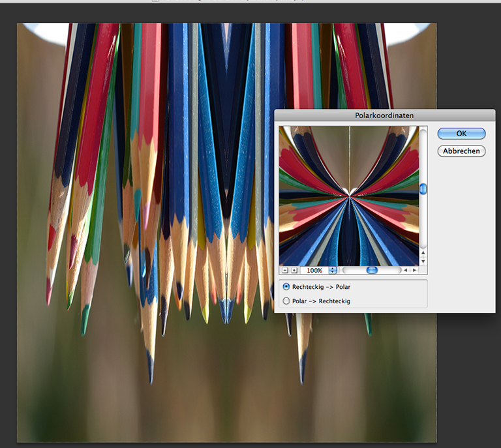Click the vertical preview scrollbar thumb
The width and height of the screenshot is (501, 448).
pos(423,189)
